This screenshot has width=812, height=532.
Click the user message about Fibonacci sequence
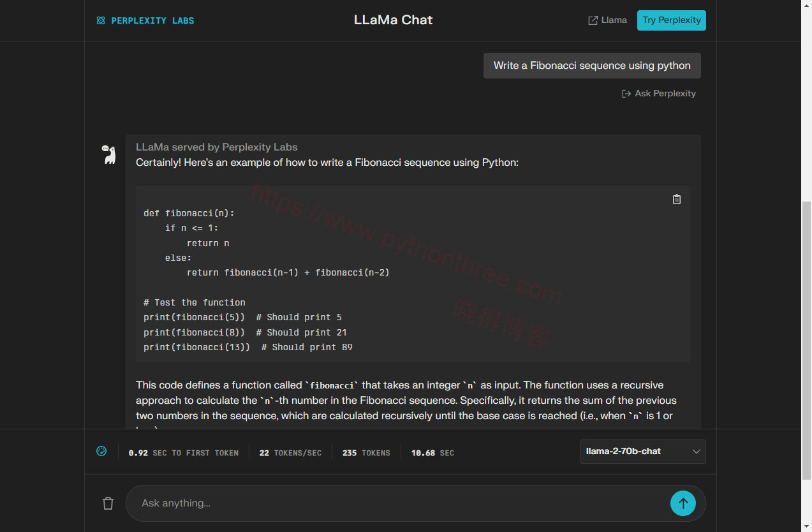click(592, 66)
